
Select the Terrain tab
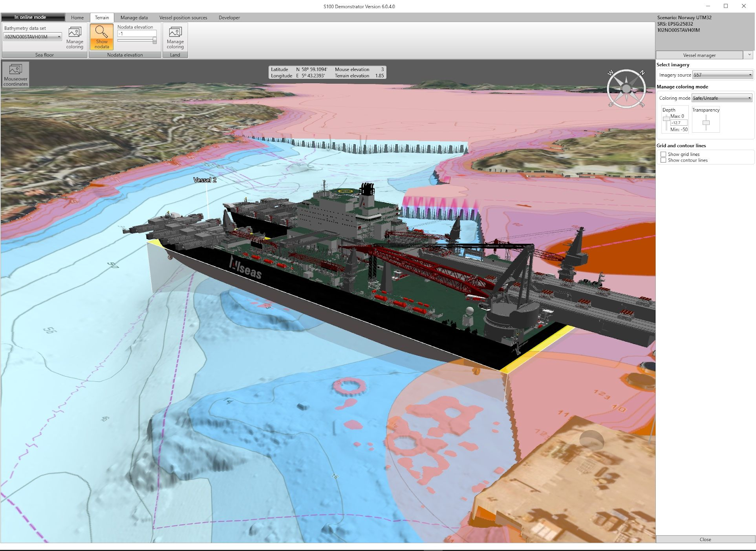pyautogui.click(x=102, y=17)
